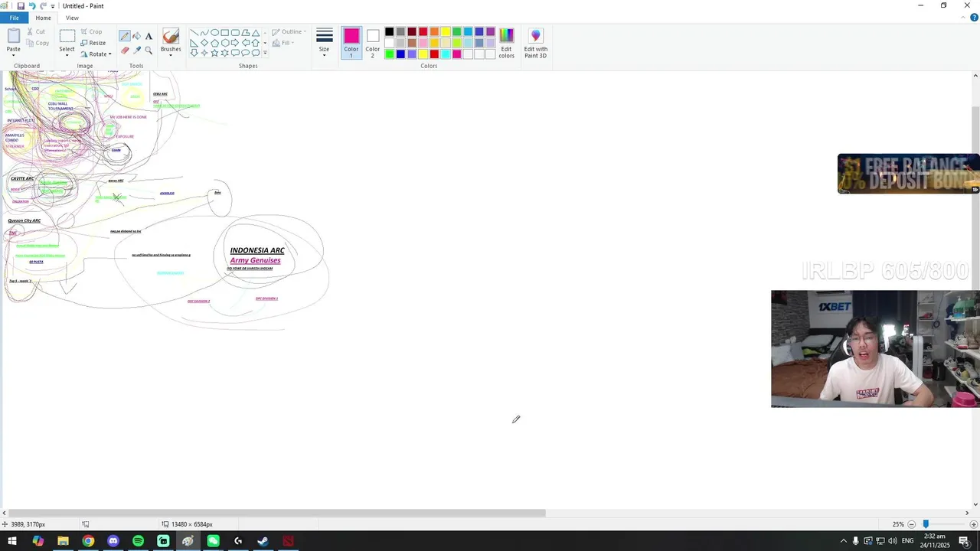This screenshot has width=980, height=551.
Task: Click the horizontal canvas scrollbar
Action: click(x=277, y=513)
